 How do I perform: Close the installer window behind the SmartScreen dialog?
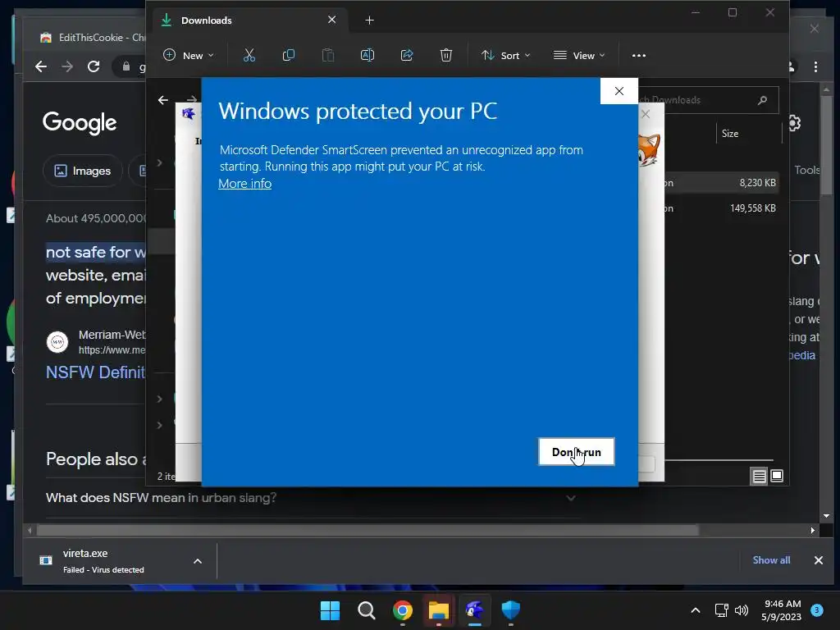coord(646,114)
